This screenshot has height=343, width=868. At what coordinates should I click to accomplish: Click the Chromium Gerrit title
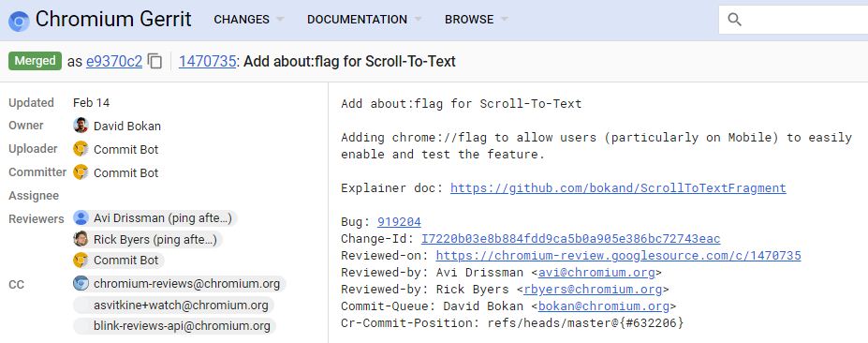click(113, 20)
